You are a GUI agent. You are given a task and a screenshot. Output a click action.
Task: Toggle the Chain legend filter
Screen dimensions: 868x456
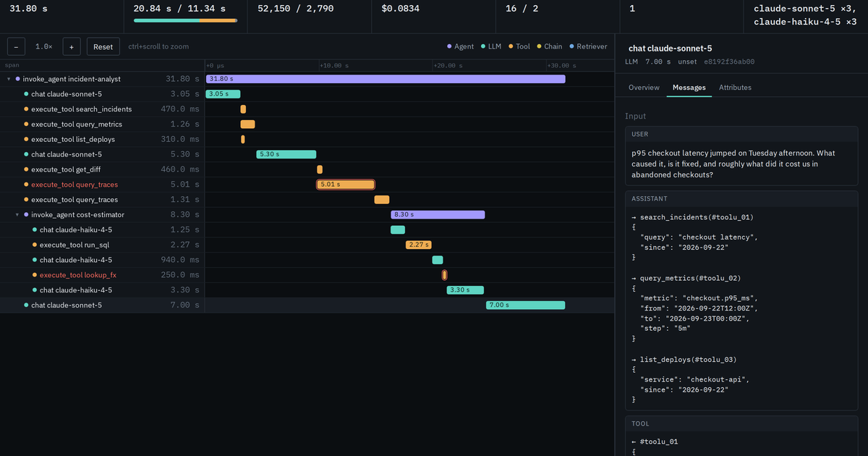point(549,46)
